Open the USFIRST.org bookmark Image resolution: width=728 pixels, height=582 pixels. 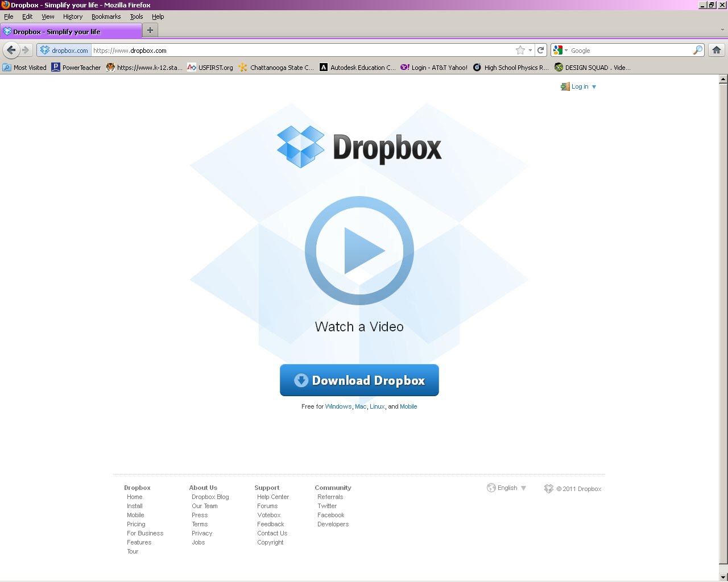210,68
